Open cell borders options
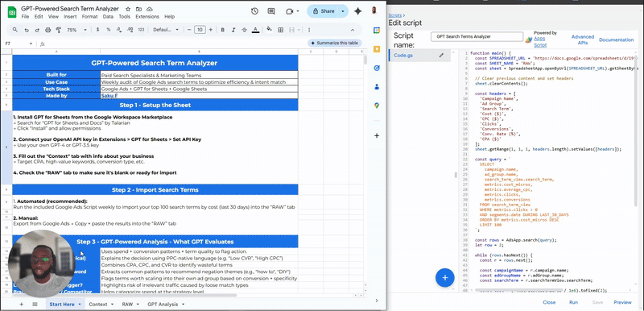644x311 pixels. pos(281,30)
